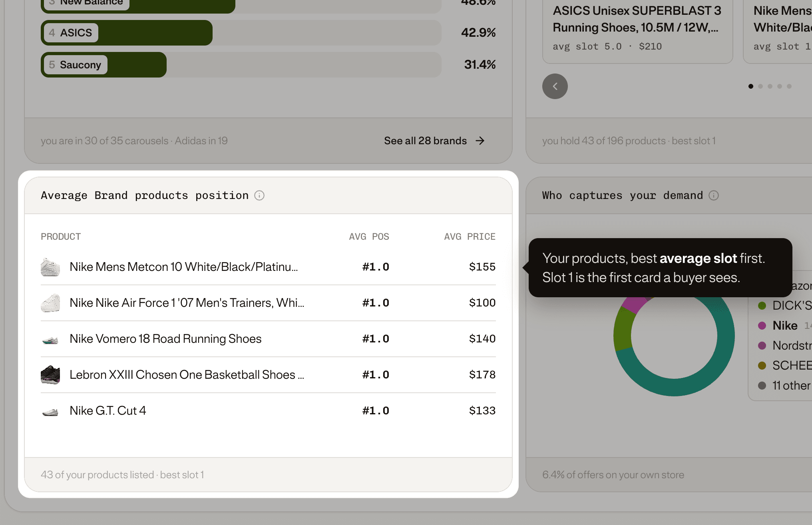
Task: Click the $133 average price value
Action: [482, 411]
